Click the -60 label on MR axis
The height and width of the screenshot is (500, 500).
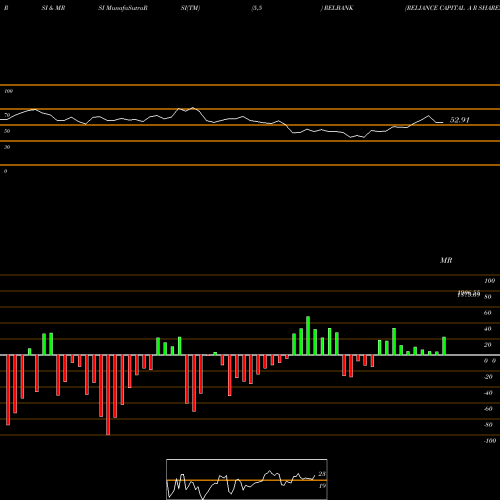(488, 409)
